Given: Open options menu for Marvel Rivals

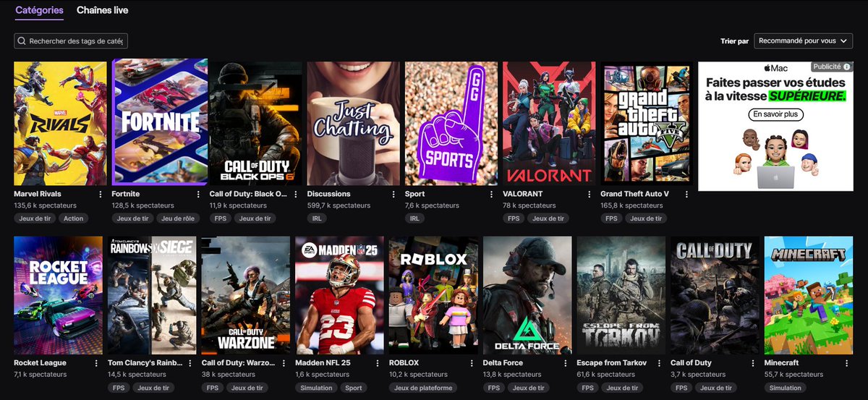Looking at the screenshot, I should coord(101,195).
